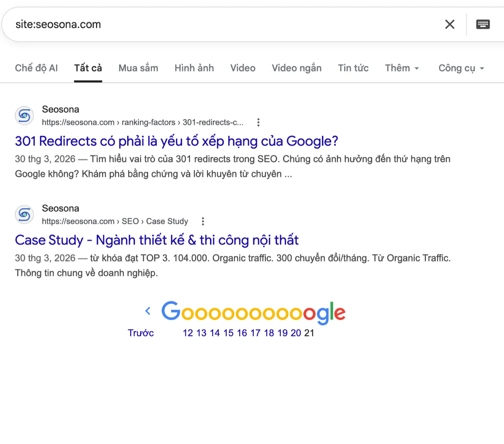Viewport: 504px width, 444px height.
Task: Switch to the Mua sắm tab
Action: click(138, 68)
